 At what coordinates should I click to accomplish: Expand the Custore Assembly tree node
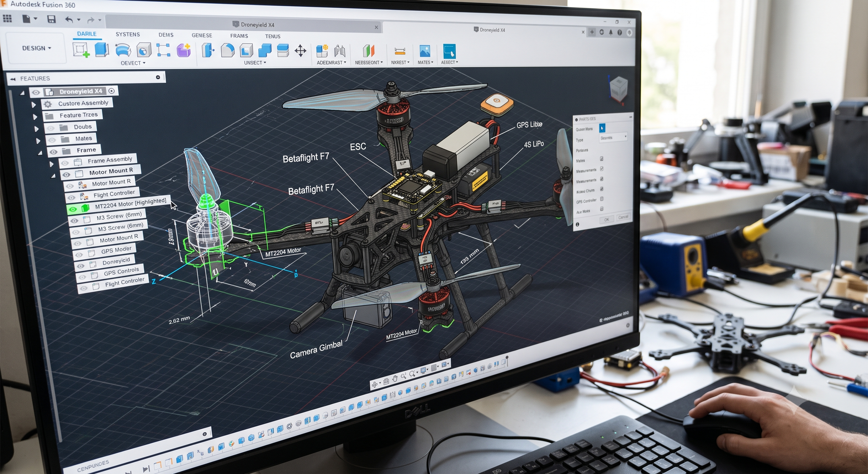(34, 105)
